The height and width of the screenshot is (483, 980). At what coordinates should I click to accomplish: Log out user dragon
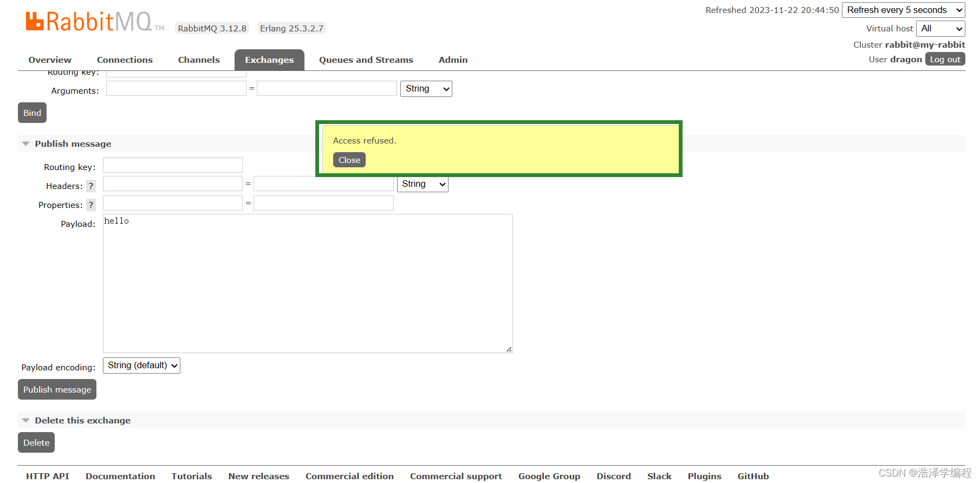coord(945,60)
